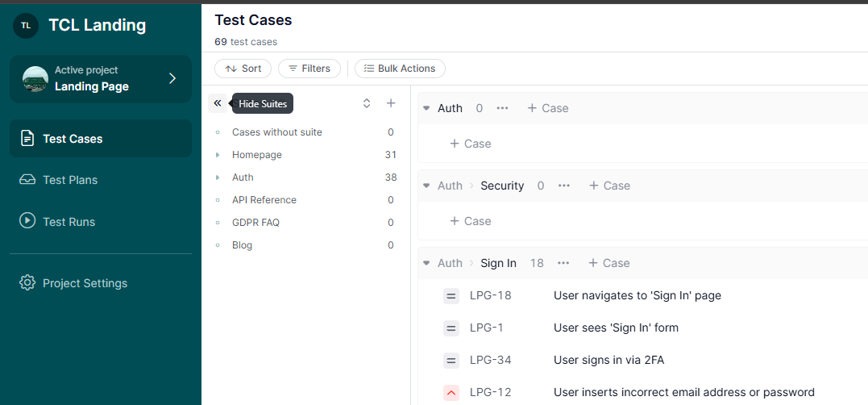
Task: Select the Auth suite in tree
Action: pos(243,177)
